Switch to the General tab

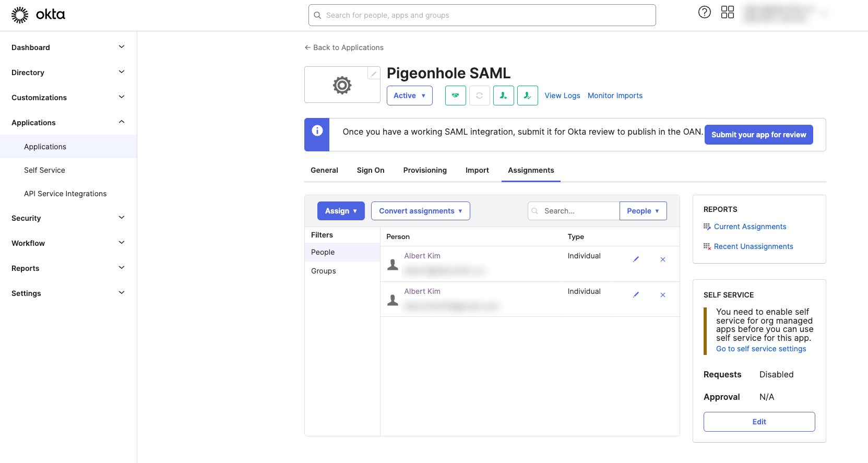(324, 170)
